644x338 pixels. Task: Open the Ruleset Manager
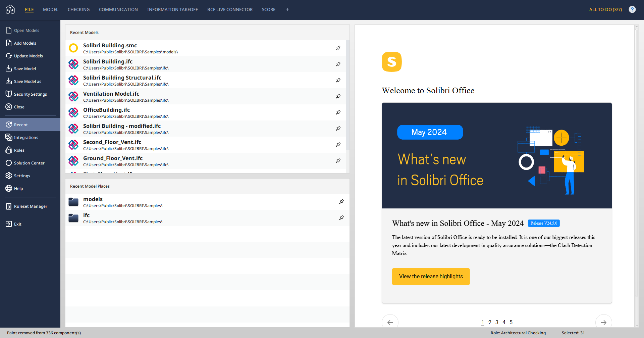coord(31,206)
